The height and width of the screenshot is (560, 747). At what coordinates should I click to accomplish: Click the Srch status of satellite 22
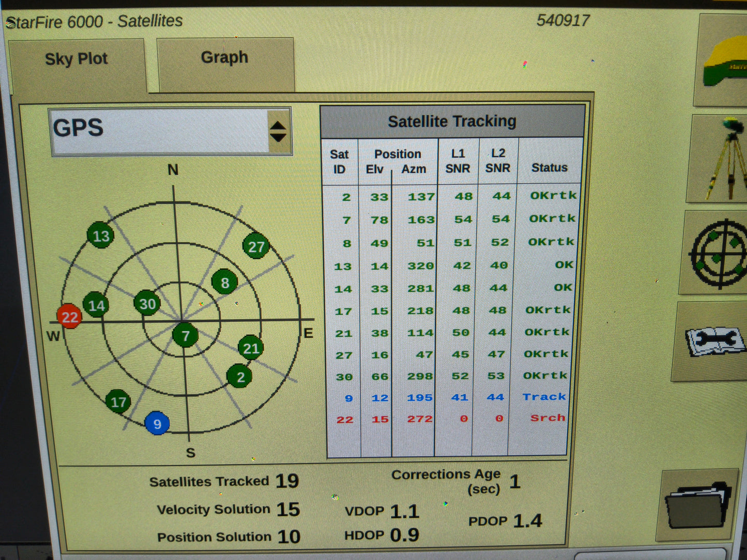click(547, 417)
